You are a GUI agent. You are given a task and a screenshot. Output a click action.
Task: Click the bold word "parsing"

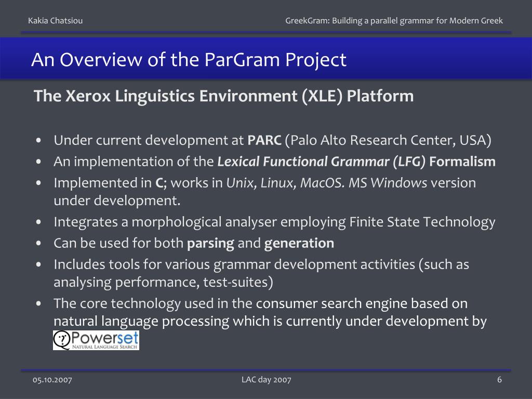coord(211,244)
